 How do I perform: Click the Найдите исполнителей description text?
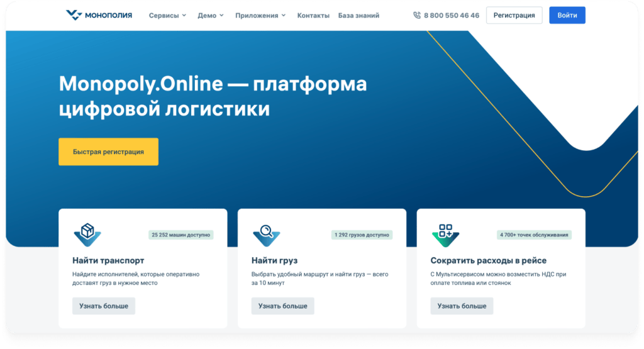click(136, 279)
